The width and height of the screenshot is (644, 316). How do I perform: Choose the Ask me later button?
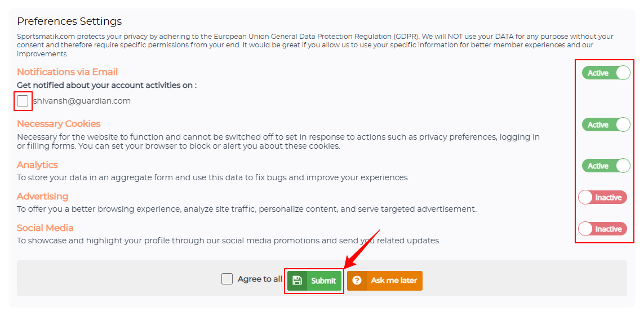tap(385, 281)
